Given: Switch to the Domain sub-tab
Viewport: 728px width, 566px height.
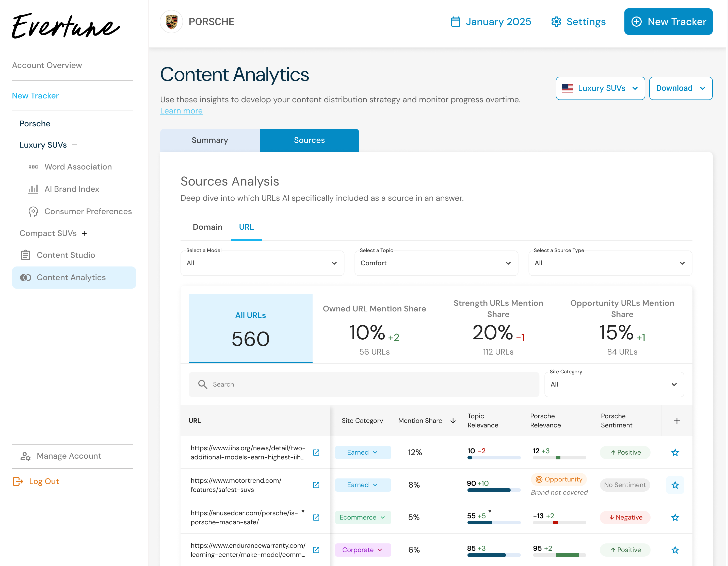Looking at the screenshot, I should click(207, 227).
